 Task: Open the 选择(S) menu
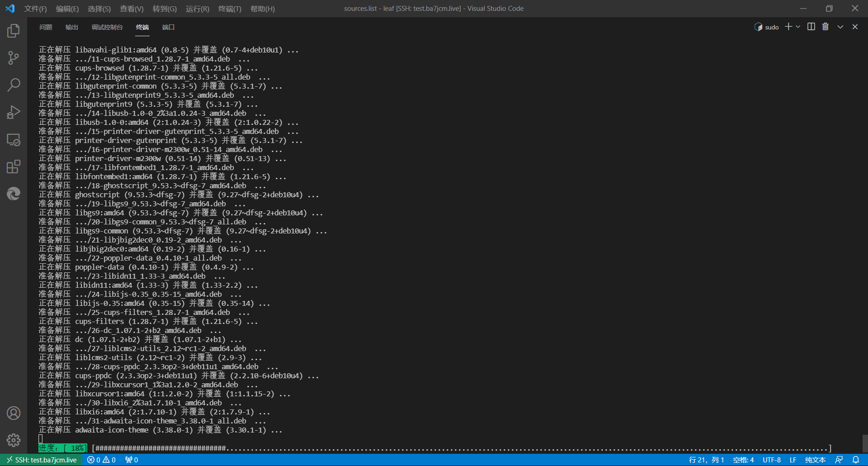[99, 9]
